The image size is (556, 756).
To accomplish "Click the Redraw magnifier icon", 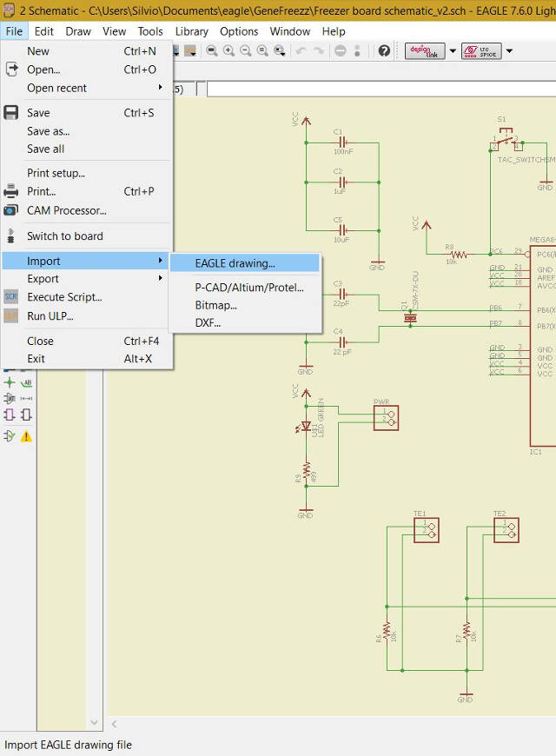I will coord(262,50).
